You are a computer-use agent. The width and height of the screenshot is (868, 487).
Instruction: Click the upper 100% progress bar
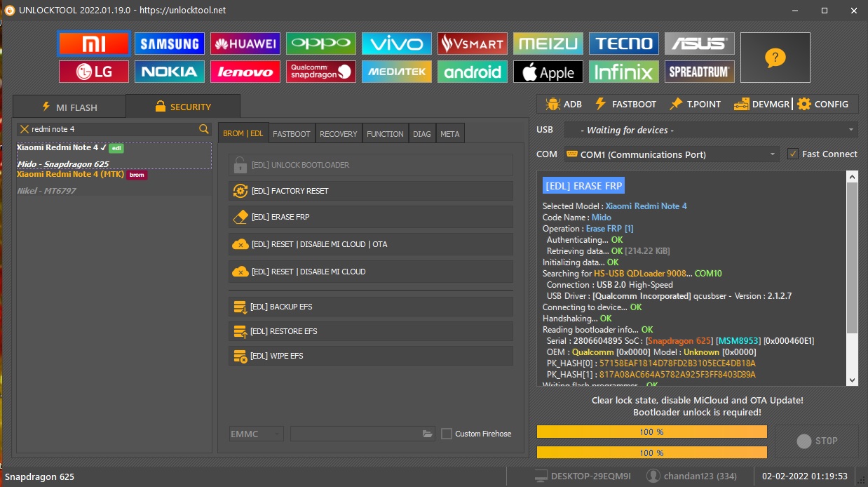click(652, 432)
